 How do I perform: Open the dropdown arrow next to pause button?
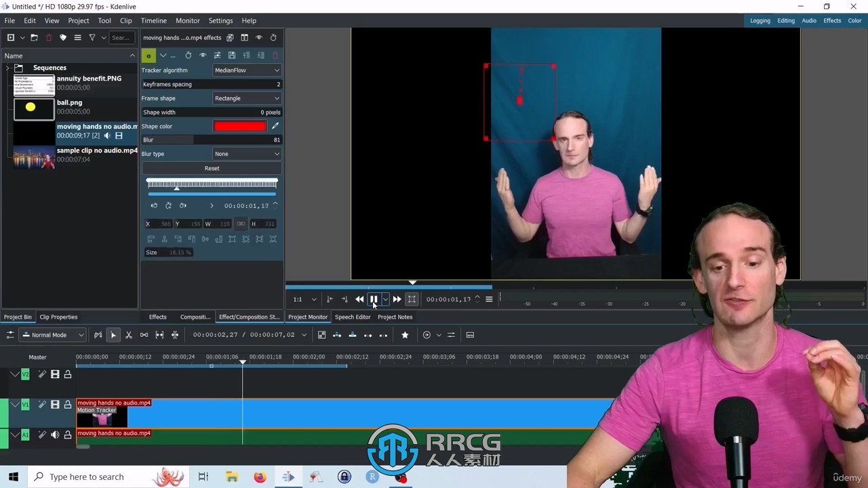(x=385, y=299)
